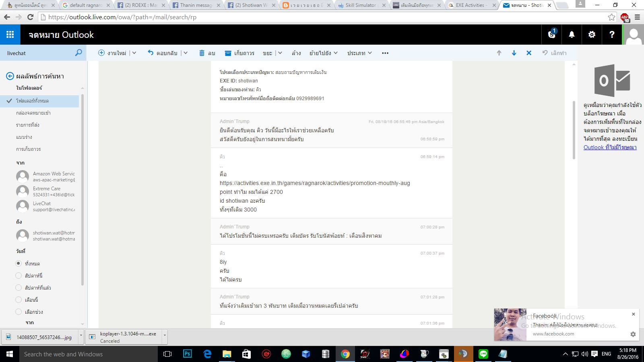Open downloaded jpg file 14088507
Image resolution: width=644 pixels, height=362 pixels.
pyautogui.click(x=39, y=337)
